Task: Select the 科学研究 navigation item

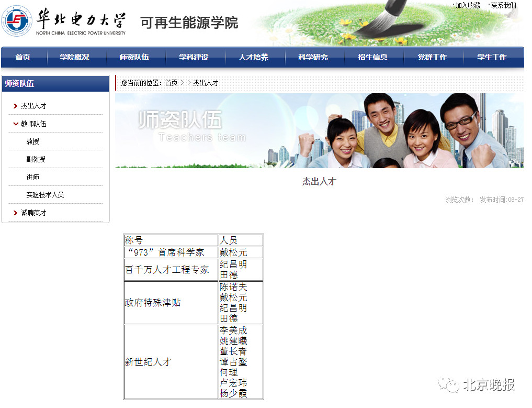Action: point(313,58)
